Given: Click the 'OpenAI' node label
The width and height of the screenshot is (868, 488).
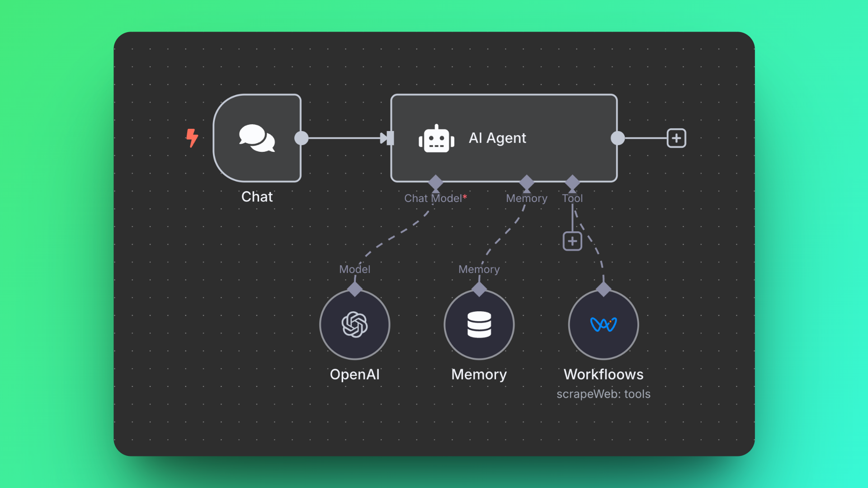Looking at the screenshot, I should (355, 374).
